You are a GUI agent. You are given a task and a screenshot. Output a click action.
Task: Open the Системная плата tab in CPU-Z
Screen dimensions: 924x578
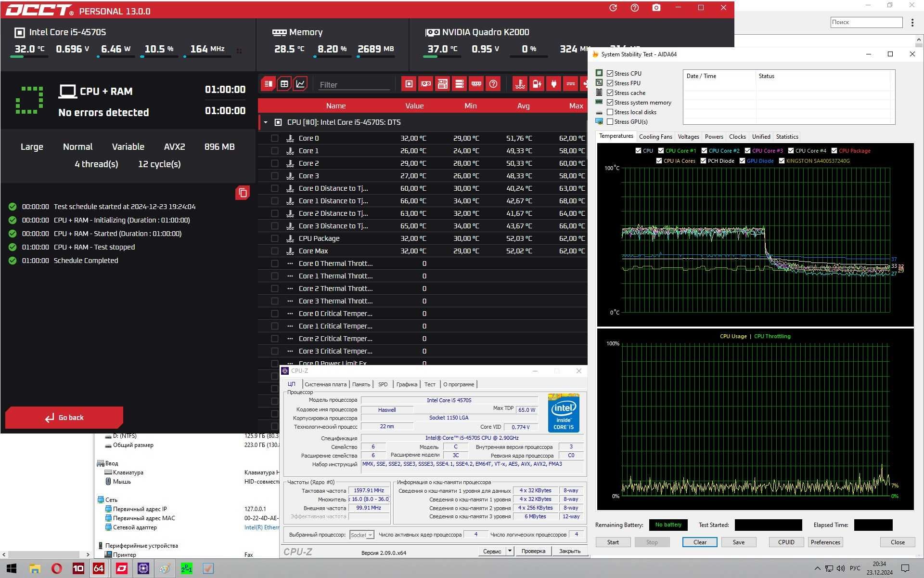coord(325,384)
